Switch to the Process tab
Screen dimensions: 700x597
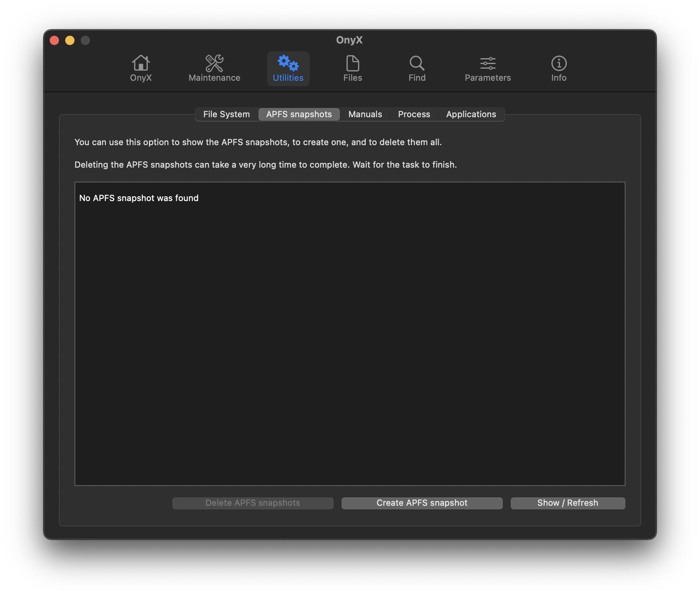click(x=414, y=115)
